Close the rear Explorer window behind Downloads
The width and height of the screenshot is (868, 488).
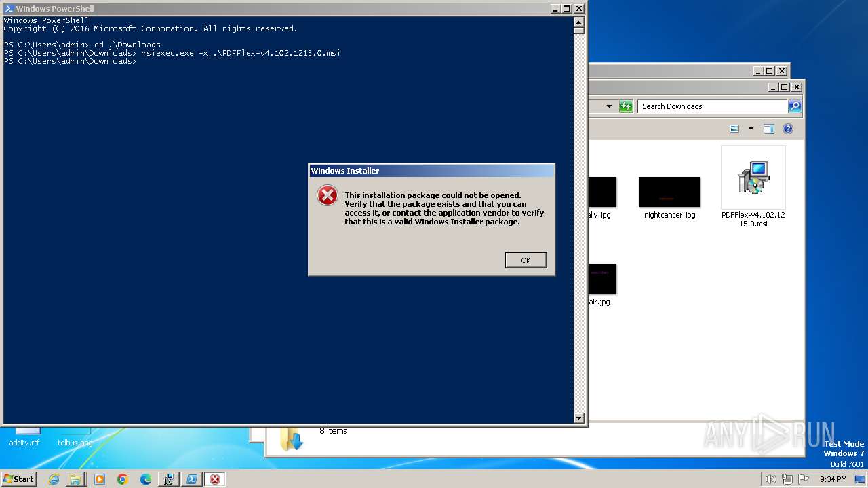click(x=782, y=70)
